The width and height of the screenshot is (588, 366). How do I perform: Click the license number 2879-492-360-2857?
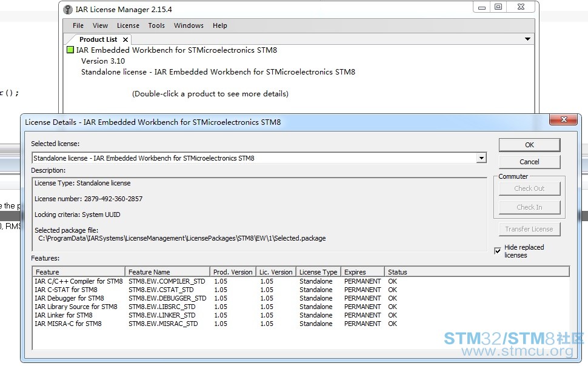pos(113,199)
